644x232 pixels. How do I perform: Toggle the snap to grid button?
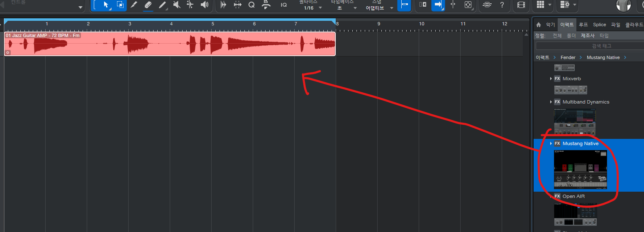tap(405, 5)
